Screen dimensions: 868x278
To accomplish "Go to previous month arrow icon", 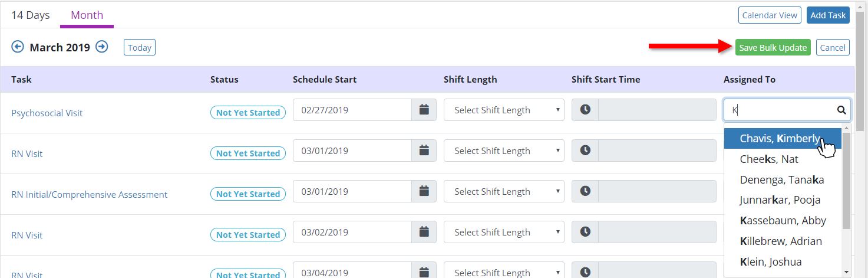I will [x=18, y=47].
